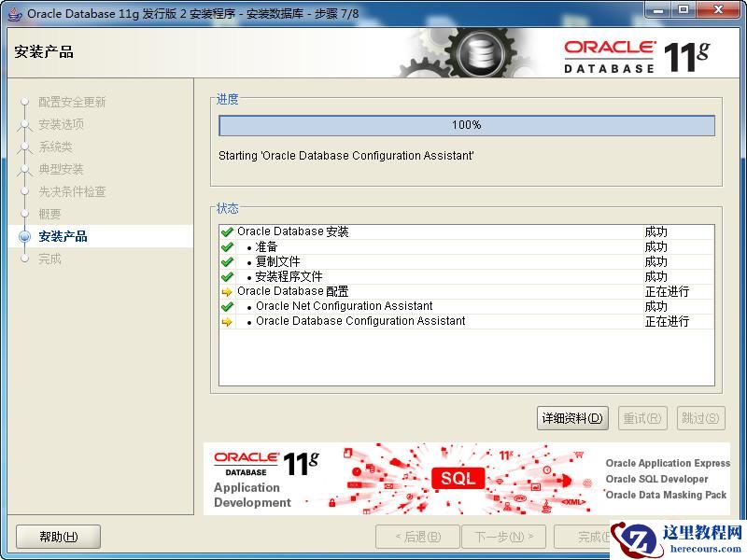Click Oracle SQL Developer text in banner

point(656,479)
